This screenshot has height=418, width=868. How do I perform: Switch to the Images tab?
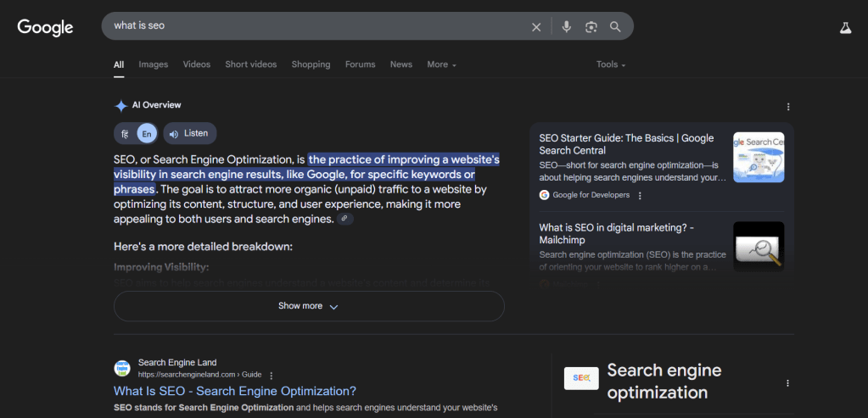[153, 64]
